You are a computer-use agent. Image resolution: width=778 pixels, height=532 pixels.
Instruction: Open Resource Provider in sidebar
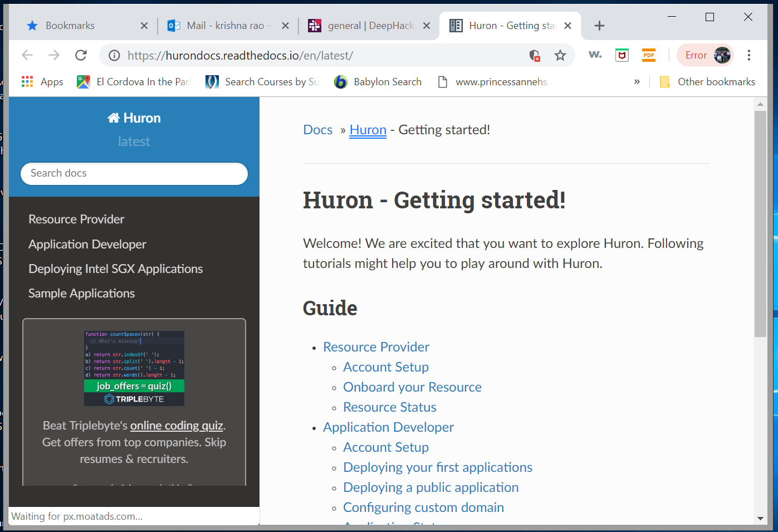(76, 219)
